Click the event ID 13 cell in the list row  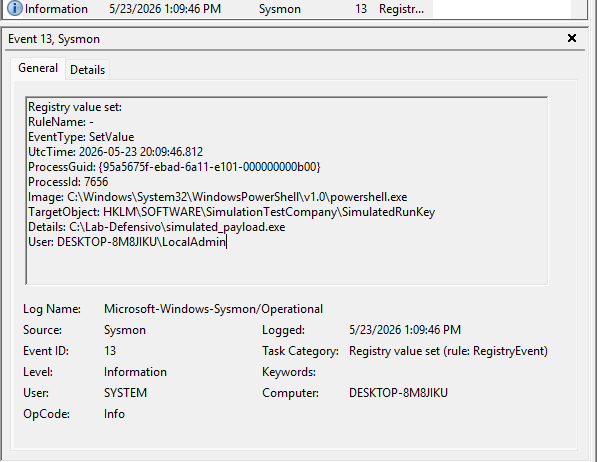pyautogui.click(x=361, y=9)
